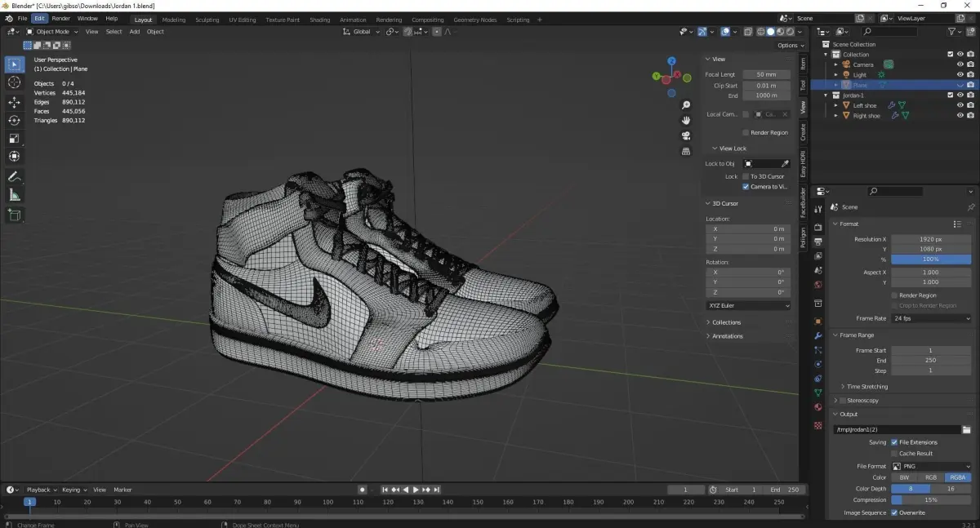Viewport: 980px width, 528px height.
Task: Set Color Depth to 16
Action: pyautogui.click(x=951, y=488)
